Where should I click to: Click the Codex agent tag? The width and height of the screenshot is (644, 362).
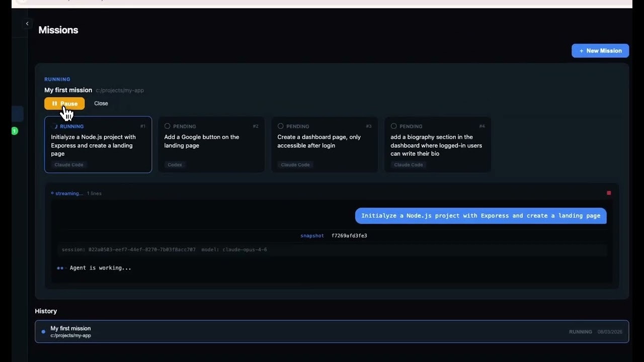point(175,165)
